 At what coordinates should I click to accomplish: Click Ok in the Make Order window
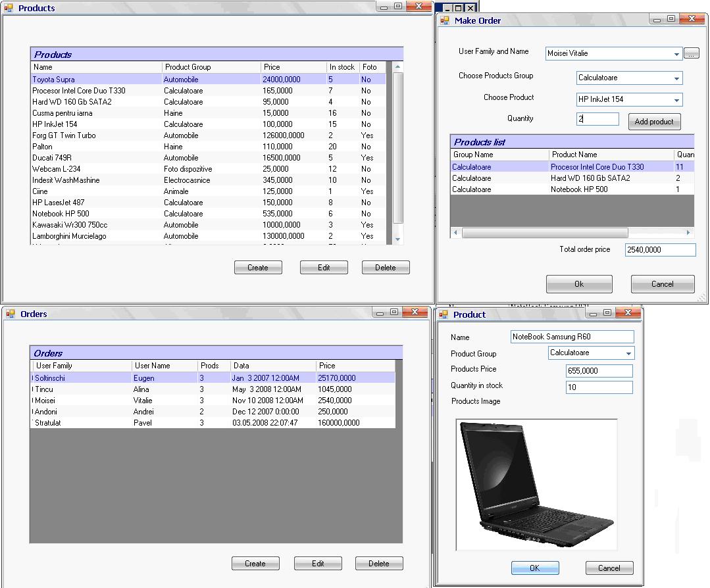578,283
